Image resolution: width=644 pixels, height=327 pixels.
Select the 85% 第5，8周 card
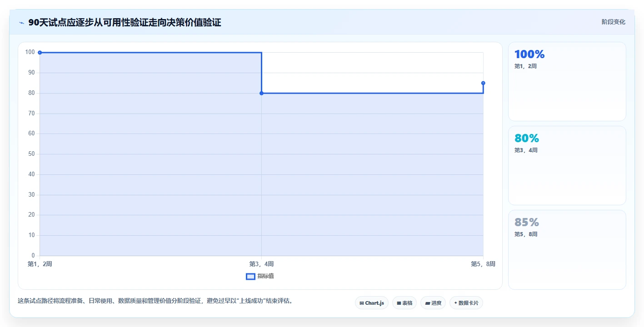coord(567,250)
